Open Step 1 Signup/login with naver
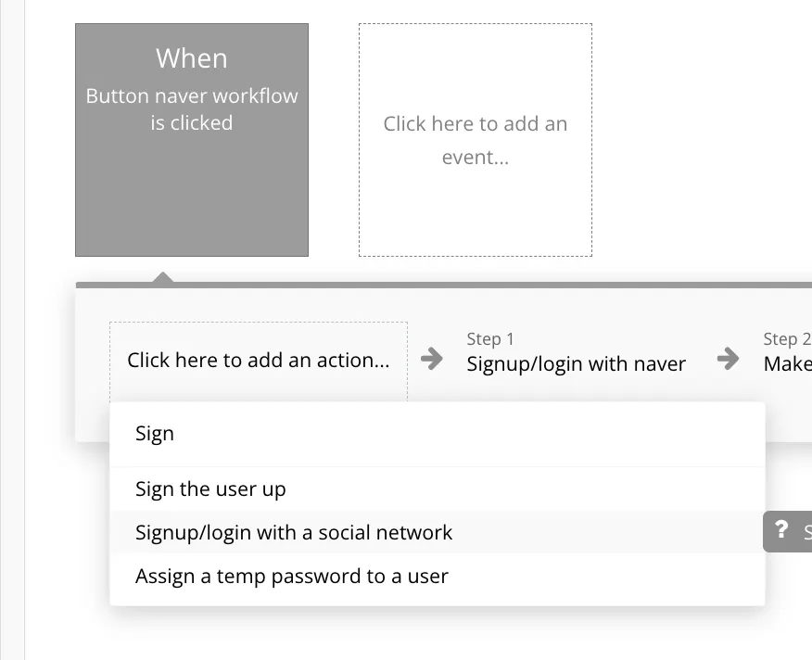Viewport: 812px width, 660px height. (576, 363)
